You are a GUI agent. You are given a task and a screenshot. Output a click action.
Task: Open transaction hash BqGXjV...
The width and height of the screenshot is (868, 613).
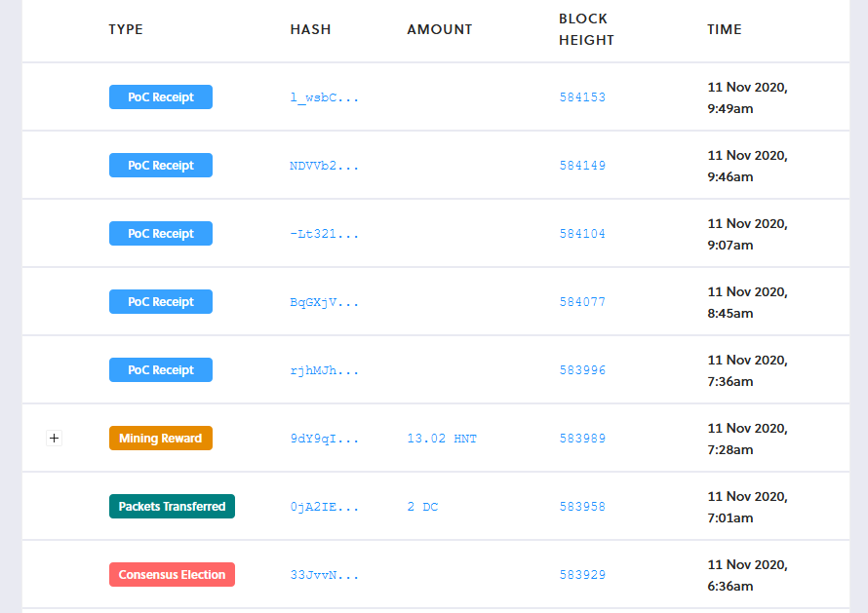pyautogui.click(x=323, y=301)
